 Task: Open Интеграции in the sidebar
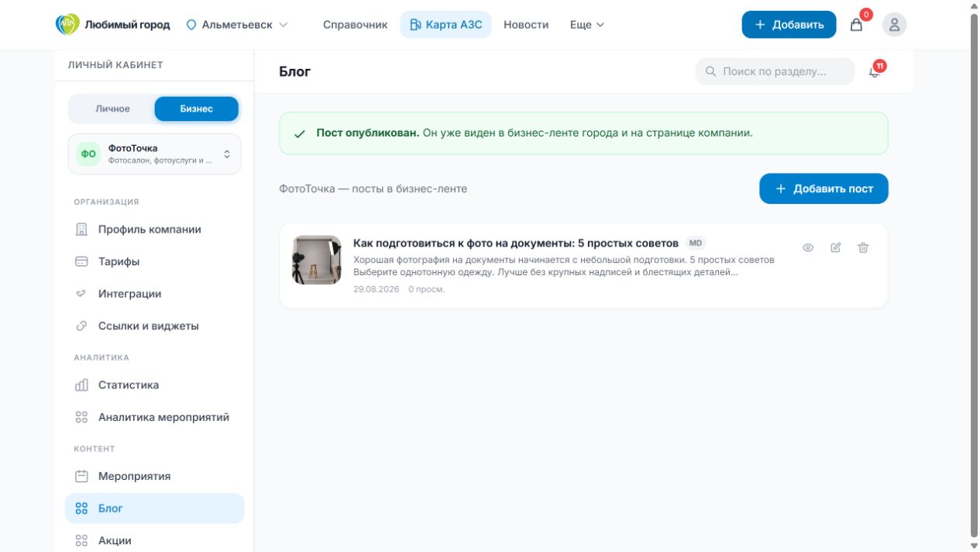point(154,294)
